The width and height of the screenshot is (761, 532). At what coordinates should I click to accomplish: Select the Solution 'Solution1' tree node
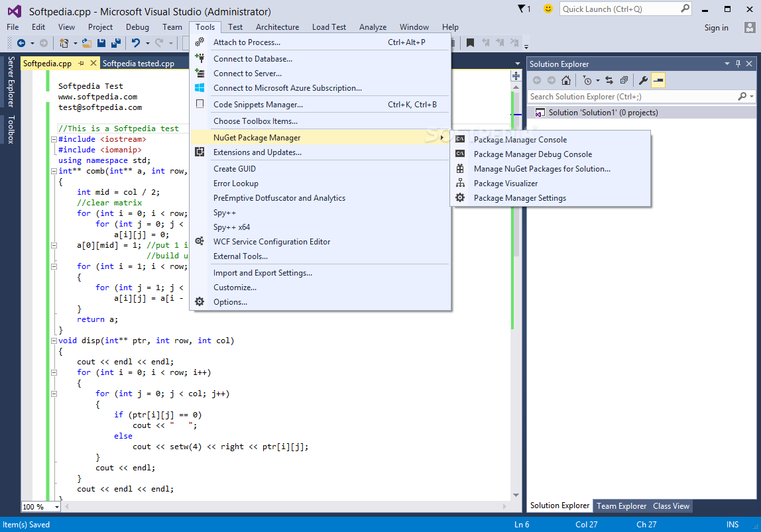642,113
